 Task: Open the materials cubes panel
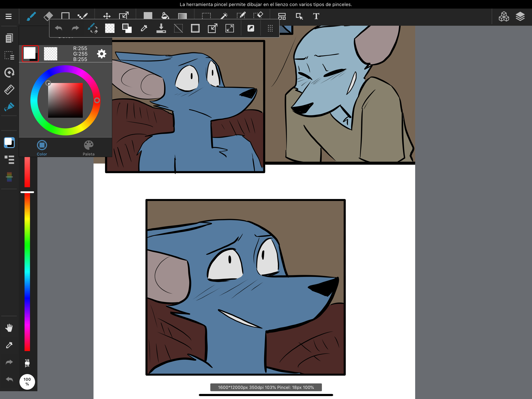[x=504, y=16]
